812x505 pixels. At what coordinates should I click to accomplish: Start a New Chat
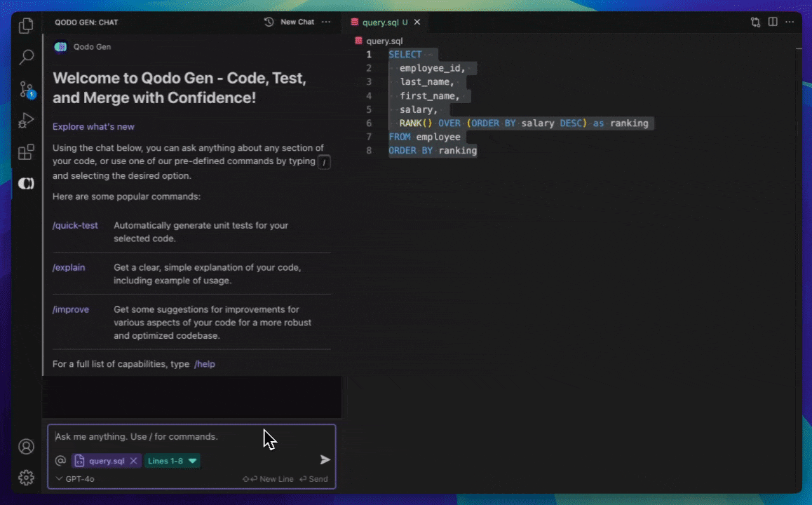(297, 22)
